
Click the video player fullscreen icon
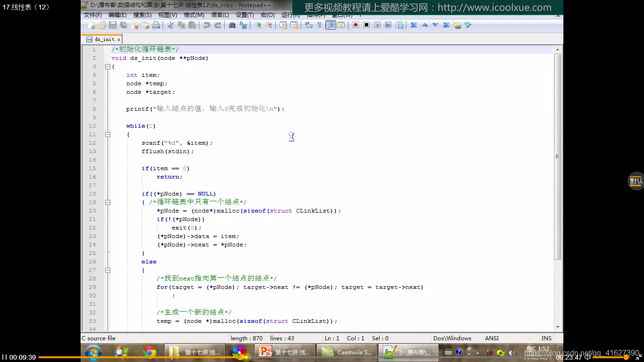(638, 357)
